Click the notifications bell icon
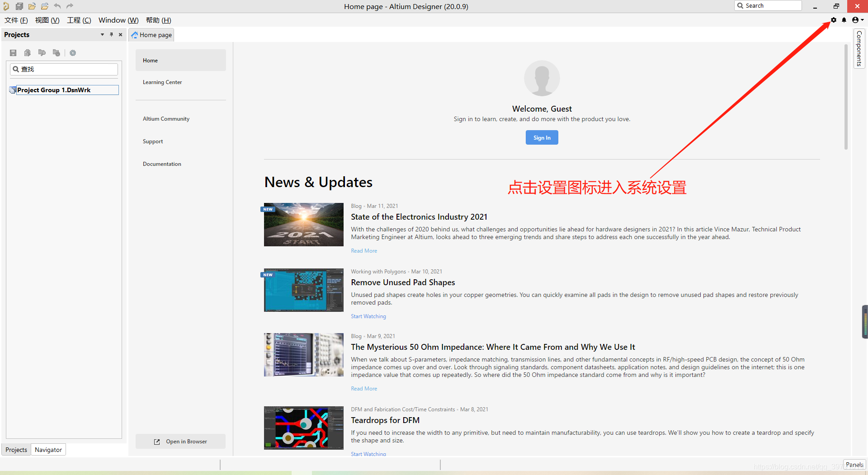The image size is (868, 475). click(x=844, y=20)
